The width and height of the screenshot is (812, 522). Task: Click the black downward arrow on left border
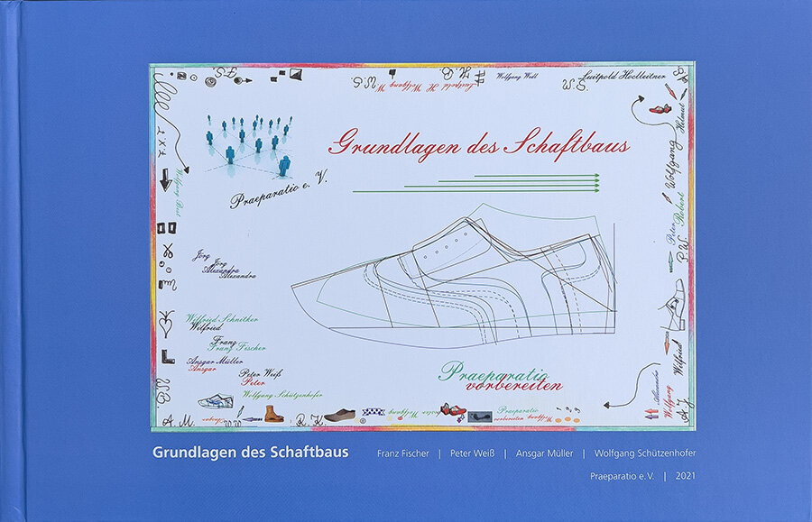pos(166,179)
